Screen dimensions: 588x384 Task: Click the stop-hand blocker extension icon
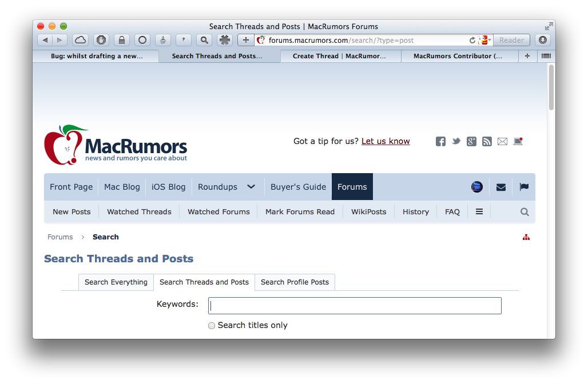[101, 40]
